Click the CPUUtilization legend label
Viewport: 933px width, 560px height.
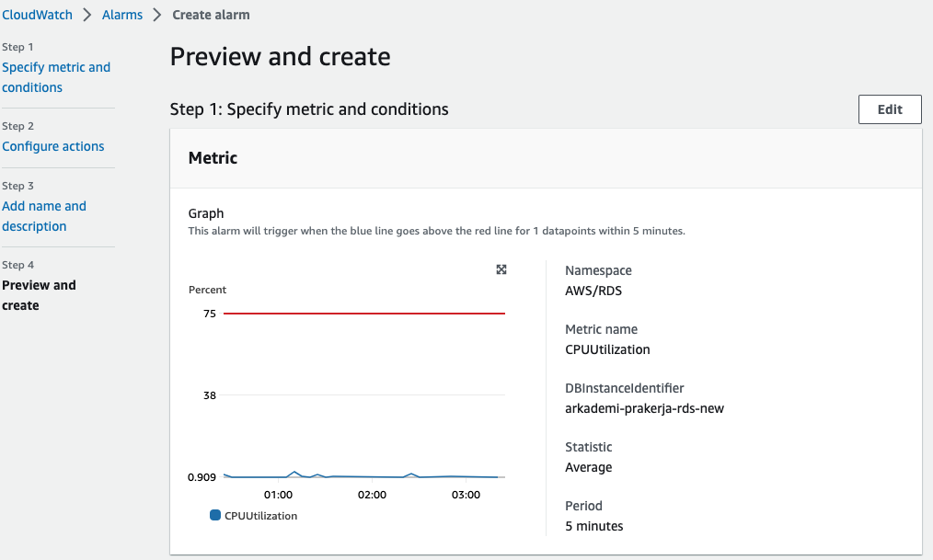click(x=260, y=516)
